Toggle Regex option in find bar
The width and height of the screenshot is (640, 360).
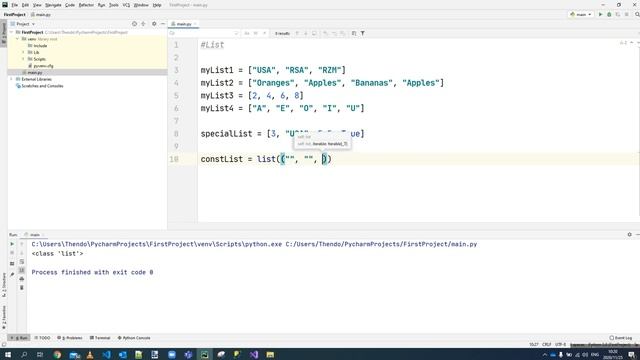click(264, 33)
